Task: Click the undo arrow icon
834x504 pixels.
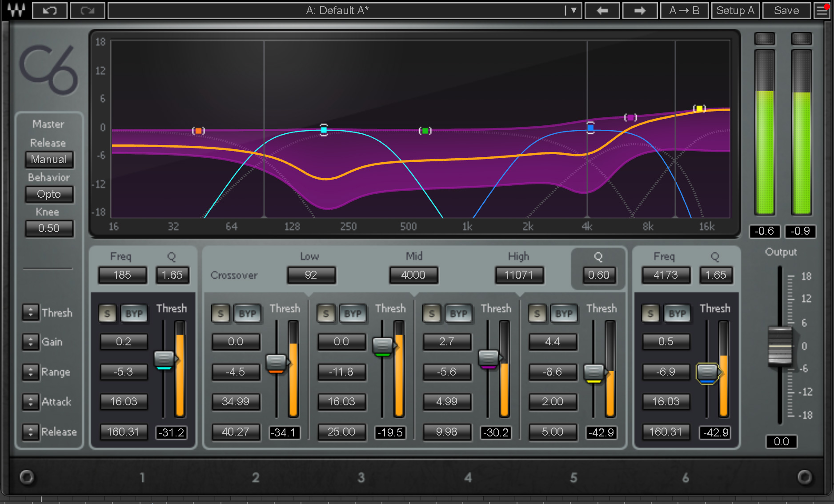Action: [x=50, y=10]
